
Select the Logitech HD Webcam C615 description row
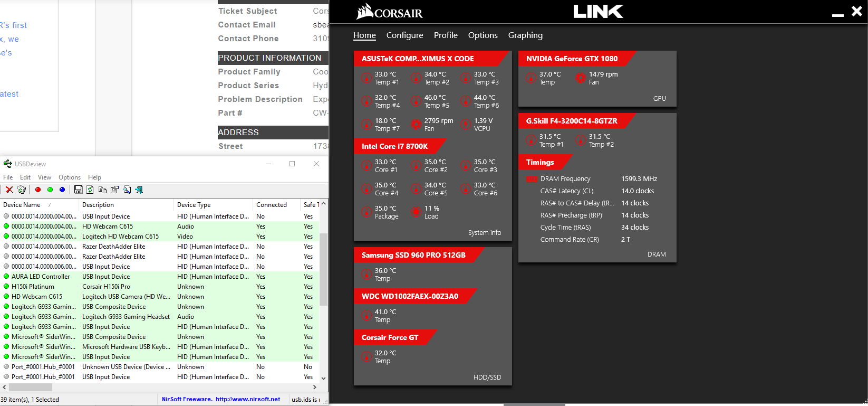[x=160, y=237]
